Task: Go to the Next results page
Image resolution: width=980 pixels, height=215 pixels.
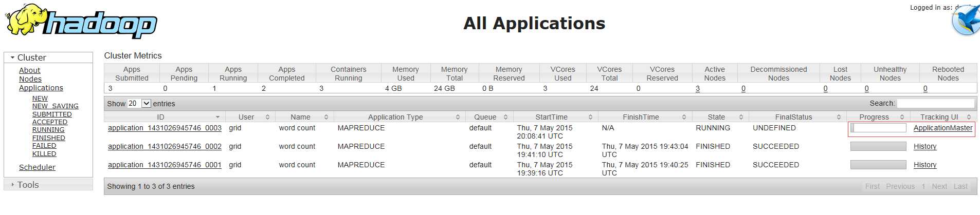Action: click(x=939, y=186)
